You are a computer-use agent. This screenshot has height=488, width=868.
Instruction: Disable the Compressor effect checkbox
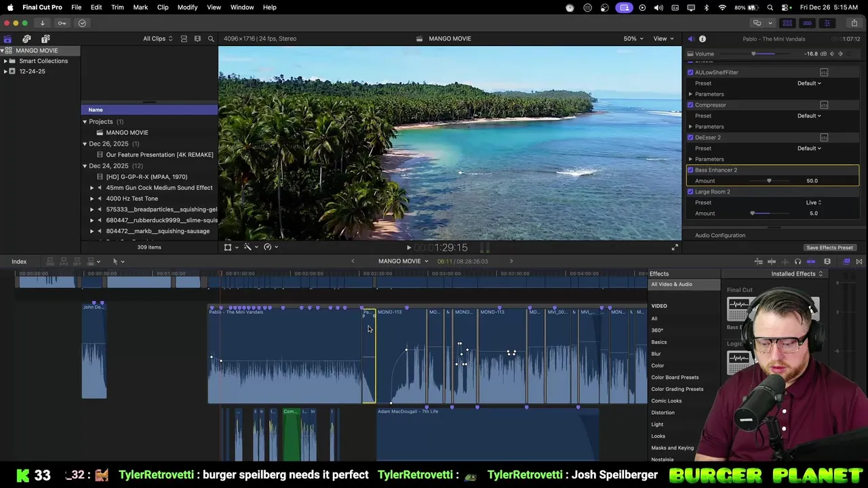click(x=690, y=105)
